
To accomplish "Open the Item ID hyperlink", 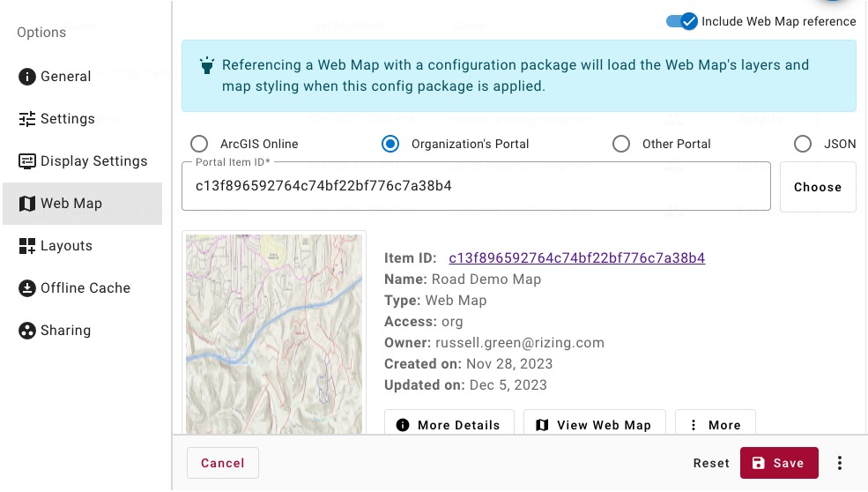I will [576, 258].
